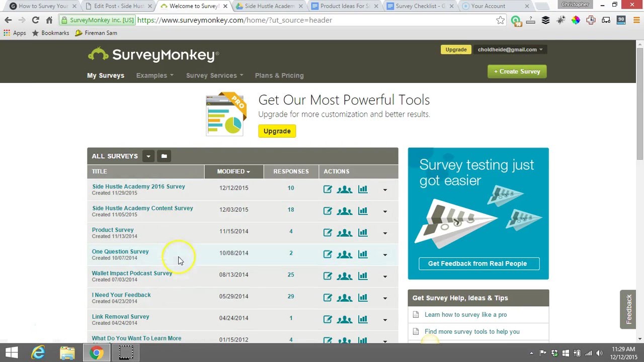The width and height of the screenshot is (644, 362).
Task: Edit Wallet Impact Podcast Survey design icon
Action: [328, 276]
